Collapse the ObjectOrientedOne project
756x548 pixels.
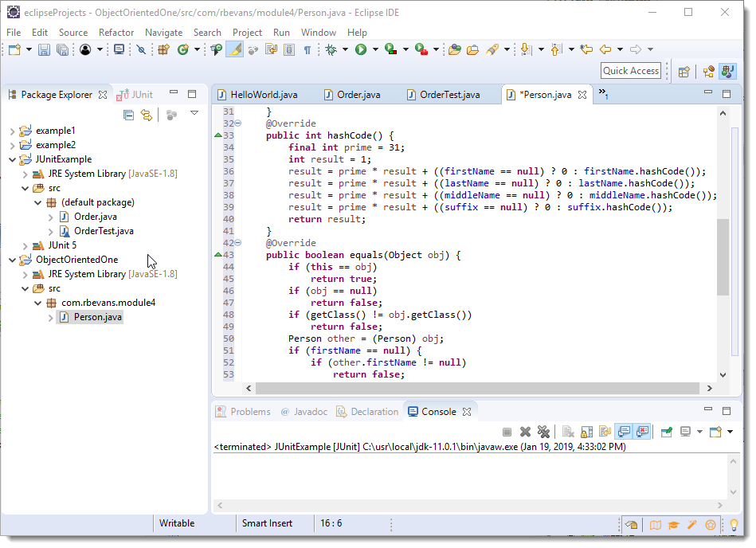pos(13,260)
